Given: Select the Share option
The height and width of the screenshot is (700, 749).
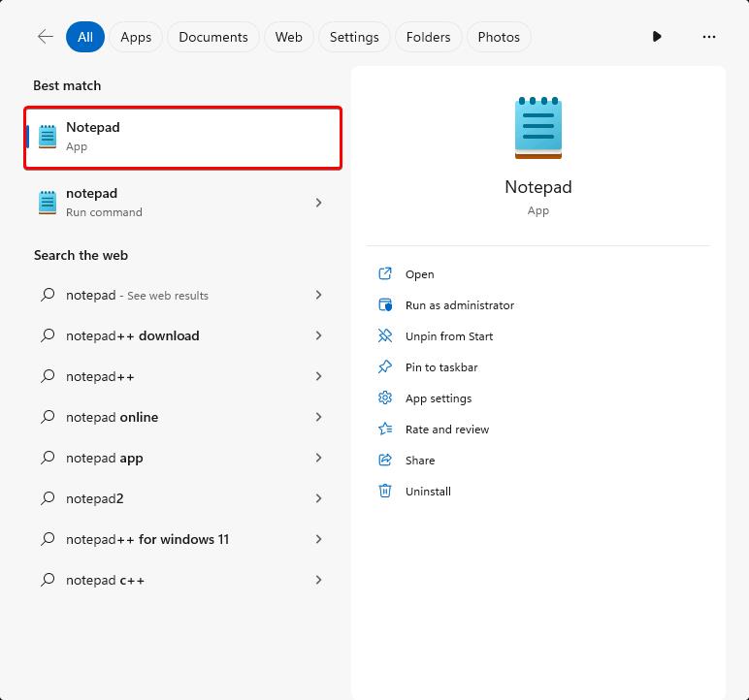Looking at the screenshot, I should click(420, 461).
